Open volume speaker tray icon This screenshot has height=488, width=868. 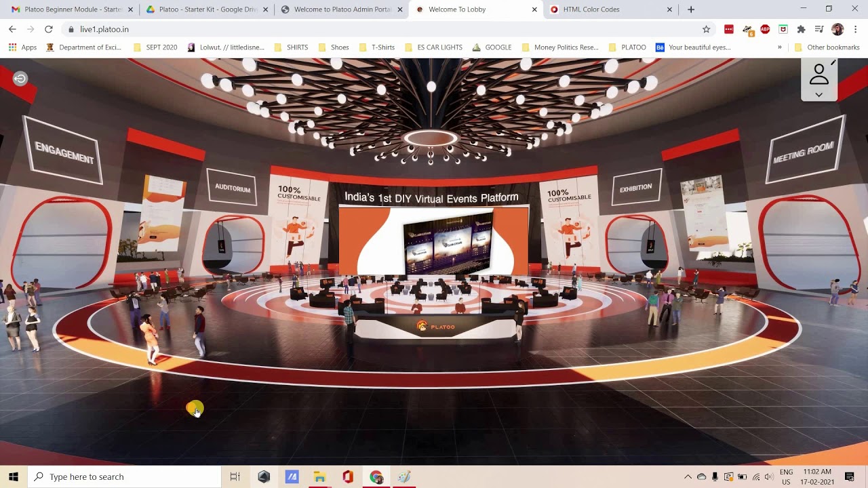(769, 476)
